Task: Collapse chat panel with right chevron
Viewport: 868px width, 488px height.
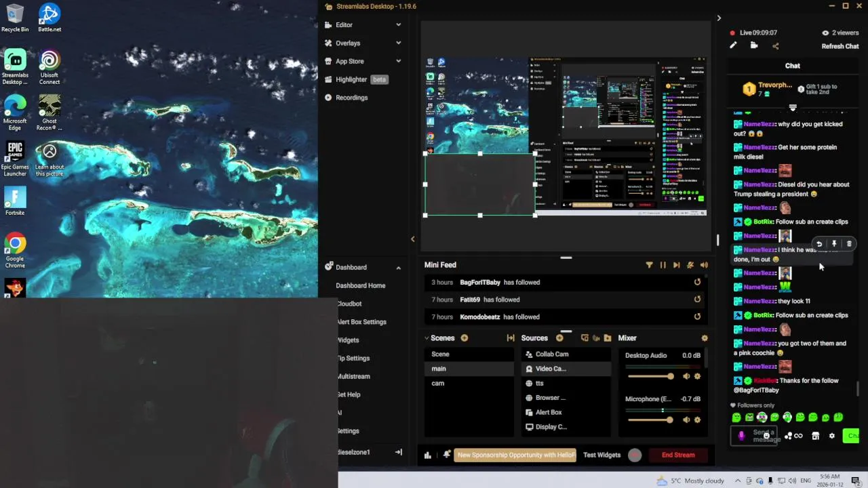Action: click(719, 18)
